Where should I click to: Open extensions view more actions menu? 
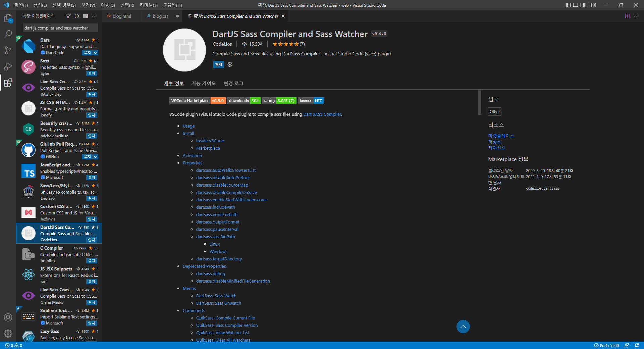point(94,16)
